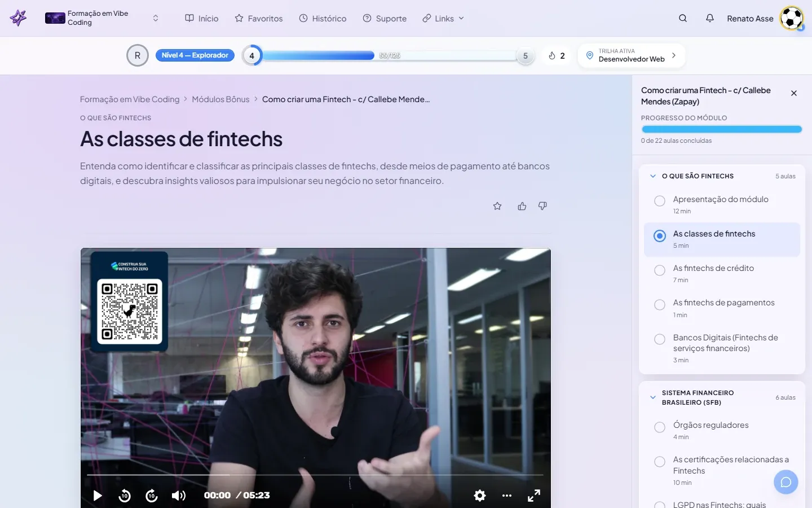Open the As fintechs de pagamentos lesson
Image resolution: width=812 pixels, height=508 pixels.
pos(722,308)
